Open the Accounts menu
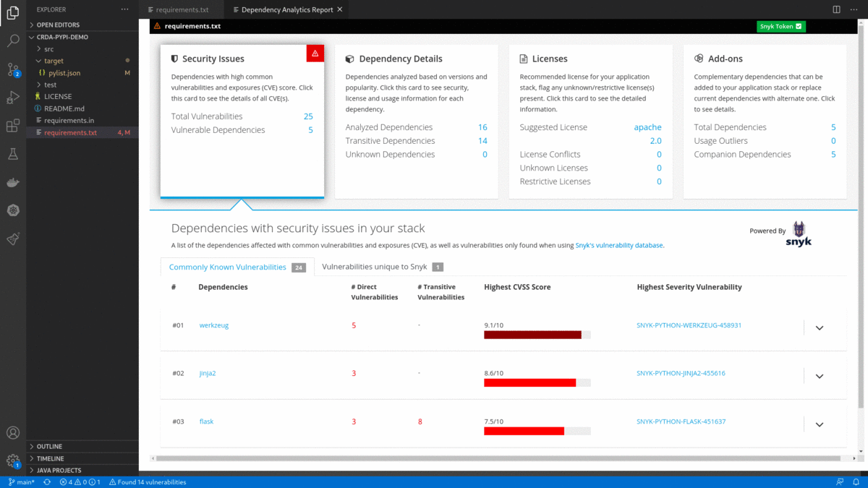 (12, 433)
